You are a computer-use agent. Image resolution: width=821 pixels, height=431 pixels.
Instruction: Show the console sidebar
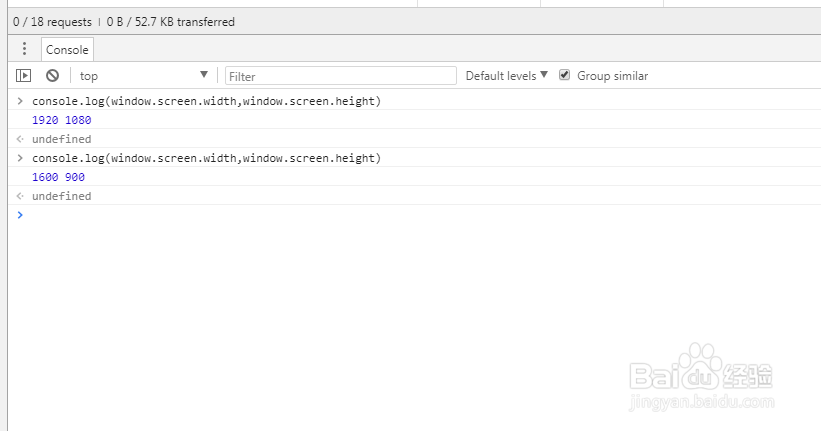pos(23,75)
